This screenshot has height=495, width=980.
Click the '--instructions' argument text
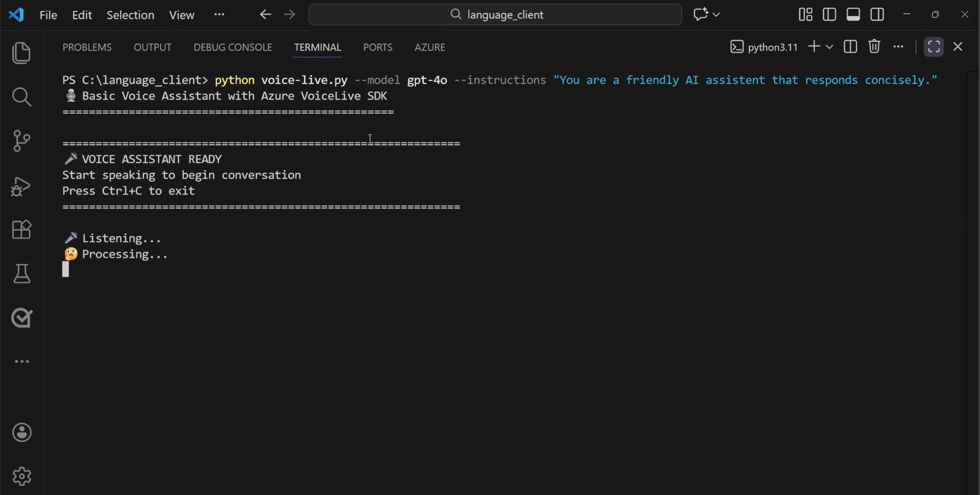click(x=500, y=80)
